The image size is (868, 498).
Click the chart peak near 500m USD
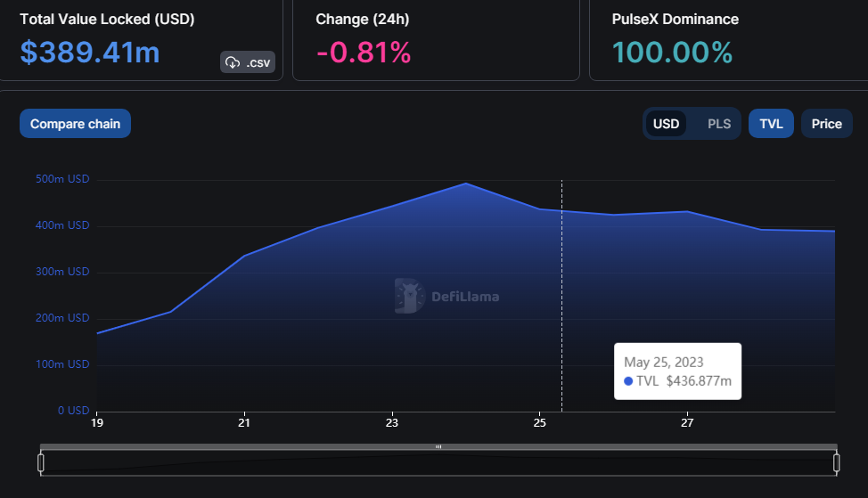coord(466,184)
